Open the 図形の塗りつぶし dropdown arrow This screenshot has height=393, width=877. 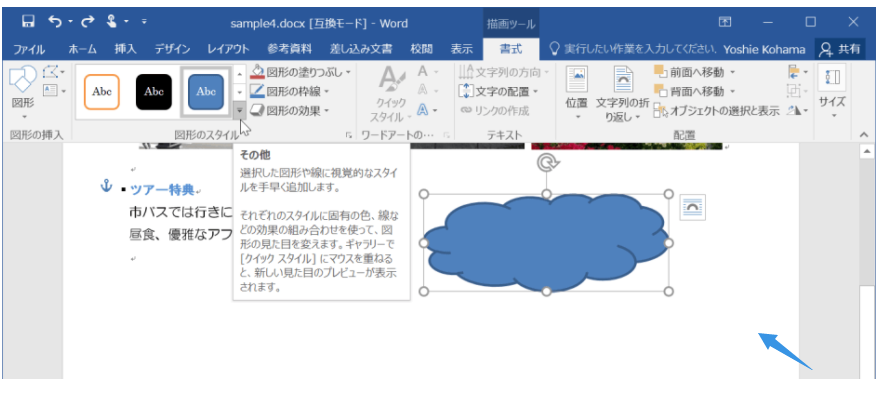pos(348,73)
